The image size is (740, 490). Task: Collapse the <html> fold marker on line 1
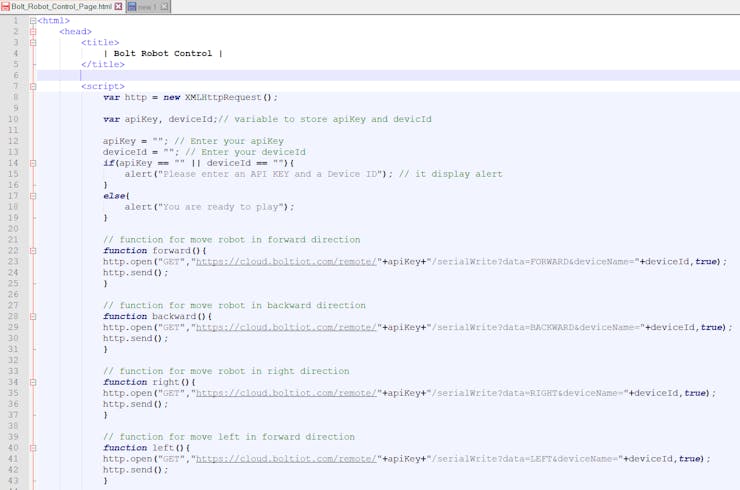click(33, 21)
